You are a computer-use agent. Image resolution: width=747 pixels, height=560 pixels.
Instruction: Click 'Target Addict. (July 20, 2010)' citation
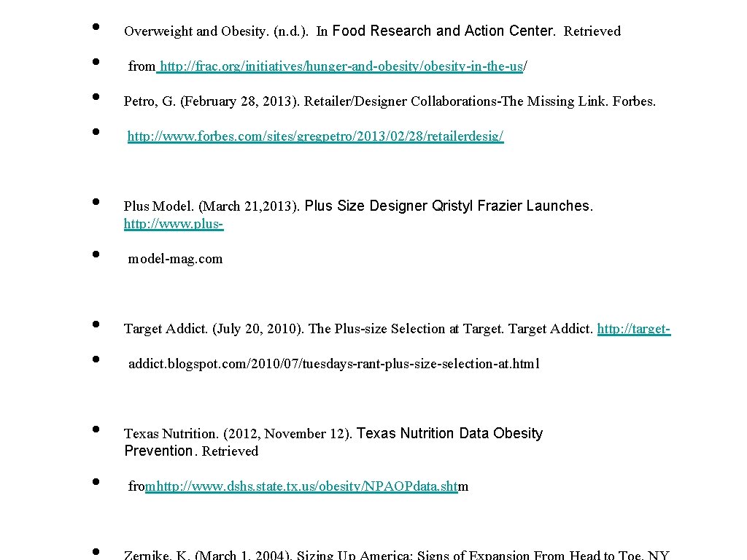tap(214, 329)
